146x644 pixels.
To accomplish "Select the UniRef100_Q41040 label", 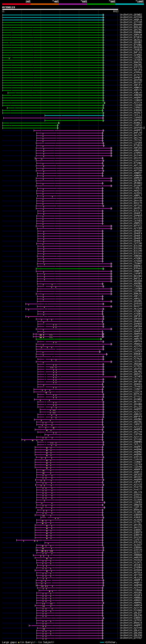I will (x=131, y=158).
